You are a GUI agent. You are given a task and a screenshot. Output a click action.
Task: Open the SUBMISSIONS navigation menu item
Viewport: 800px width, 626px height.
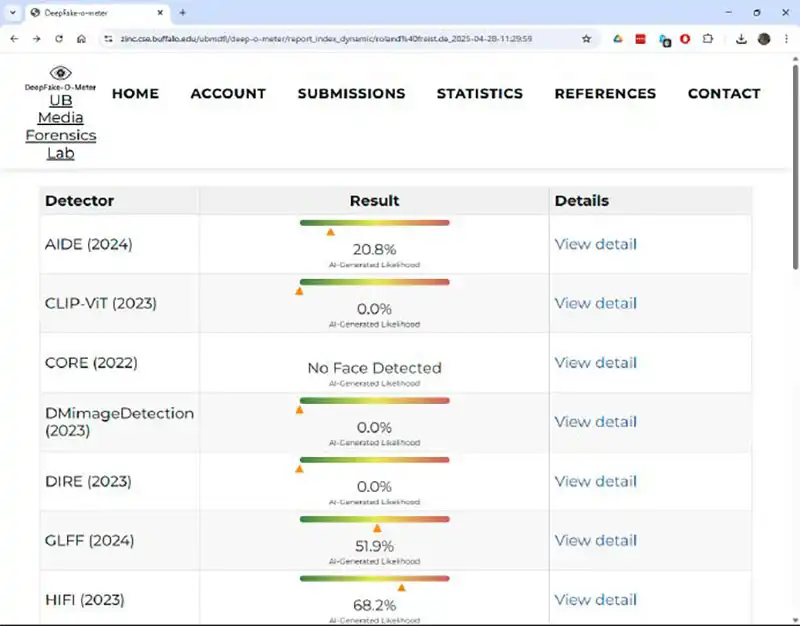(x=351, y=94)
